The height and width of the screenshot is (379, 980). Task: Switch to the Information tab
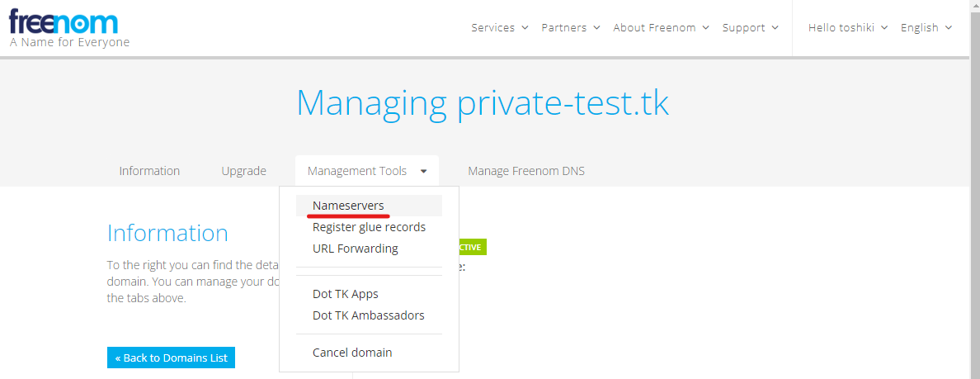149,171
